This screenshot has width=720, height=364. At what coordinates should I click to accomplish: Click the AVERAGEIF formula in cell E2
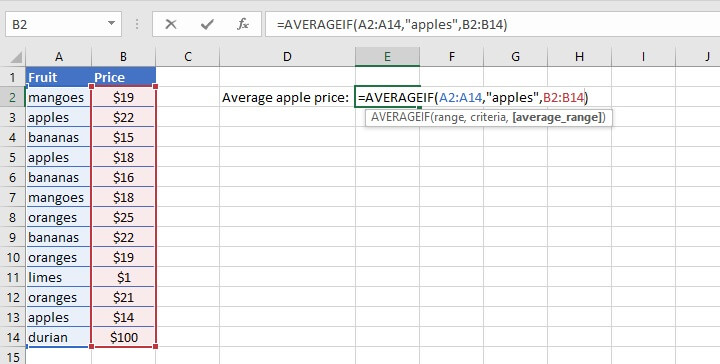(x=473, y=97)
